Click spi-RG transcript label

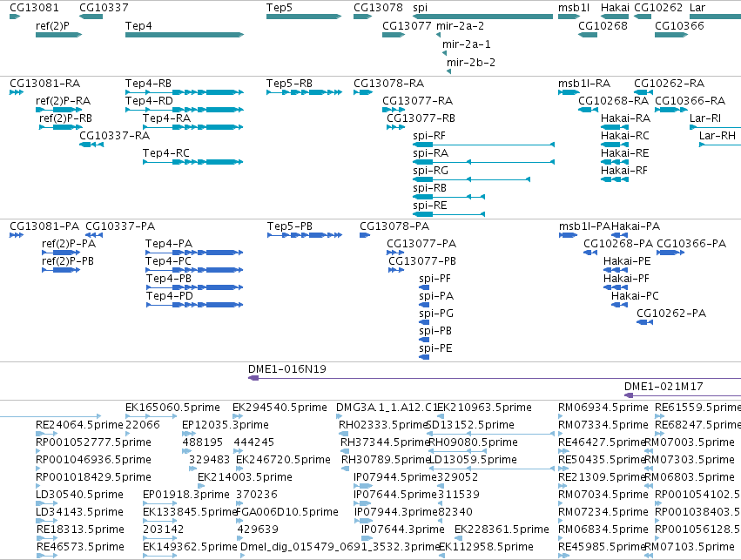[x=430, y=171]
